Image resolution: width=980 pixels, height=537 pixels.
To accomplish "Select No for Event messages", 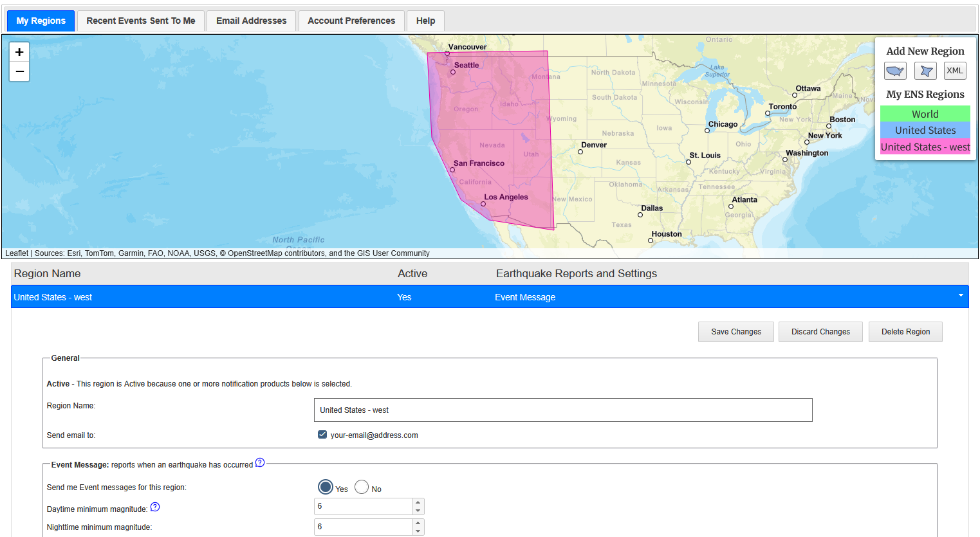I will coord(362,487).
